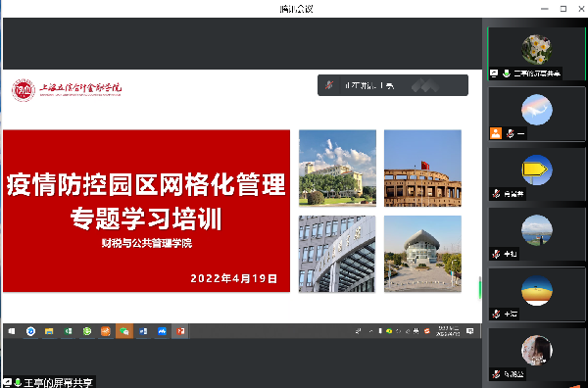Click muted mic icon under the yellow sign avatar
The image size is (588, 388).
point(496,194)
